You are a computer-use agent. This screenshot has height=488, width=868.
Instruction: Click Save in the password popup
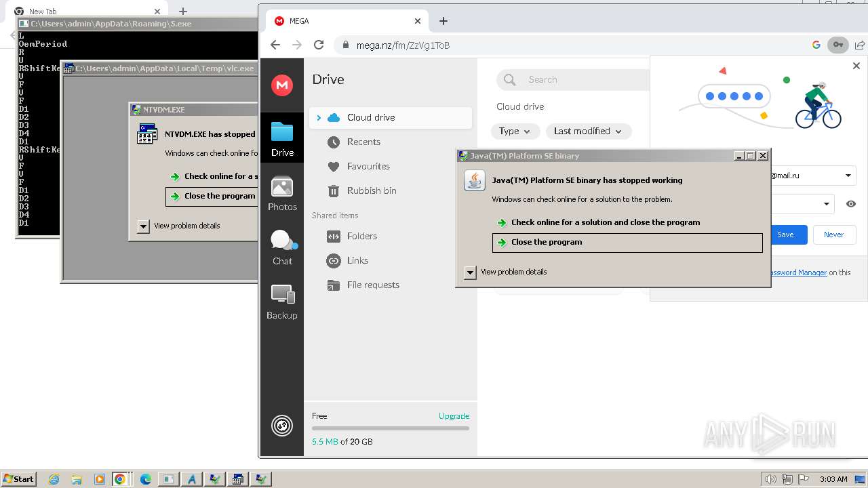pos(785,235)
